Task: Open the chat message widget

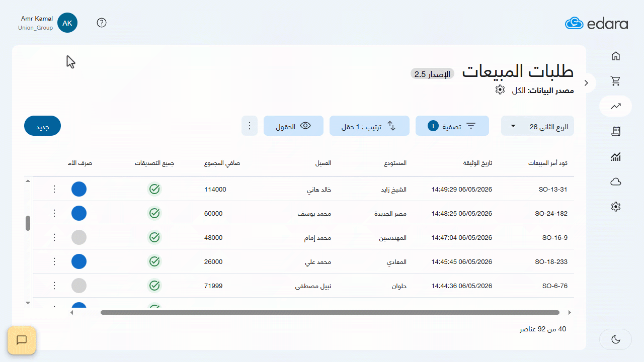Action: (22, 340)
